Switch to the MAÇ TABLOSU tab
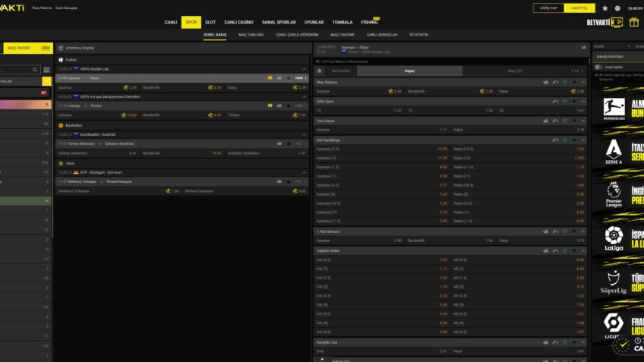The width and height of the screenshot is (644, 362). [x=251, y=35]
